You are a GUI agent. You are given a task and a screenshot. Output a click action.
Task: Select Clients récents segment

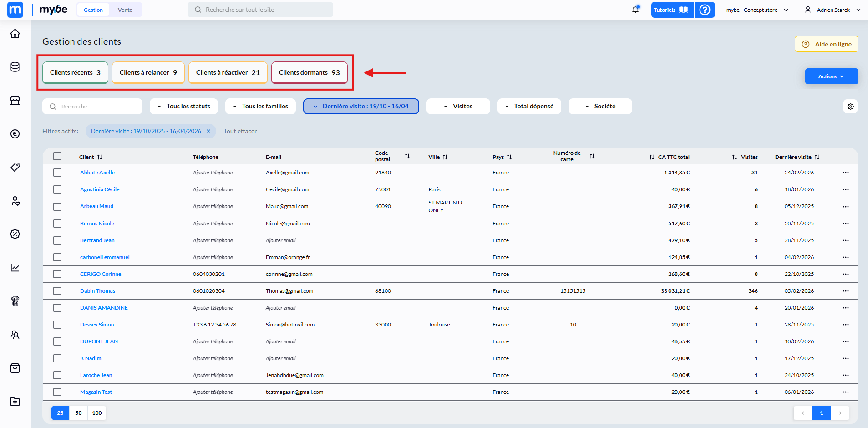click(75, 72)
